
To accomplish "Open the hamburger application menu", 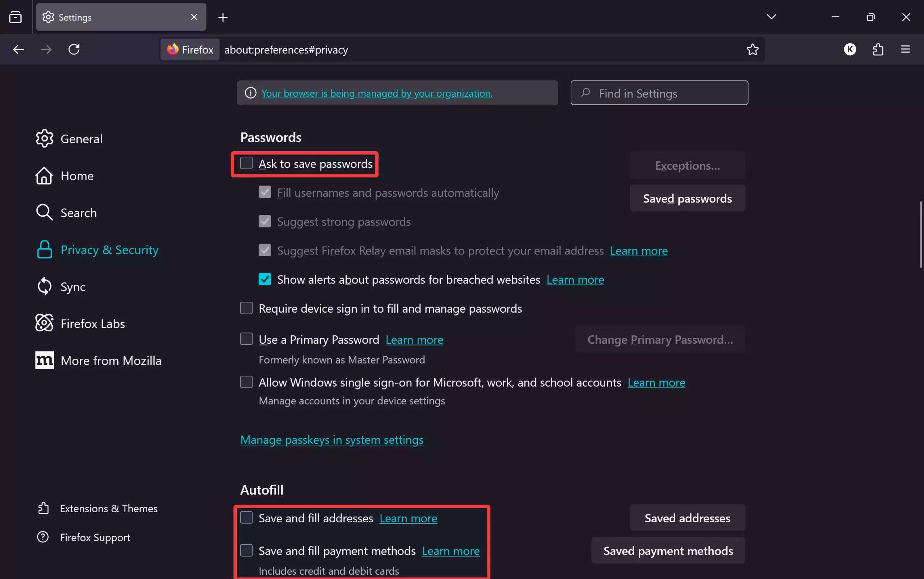I will point(906,49).
